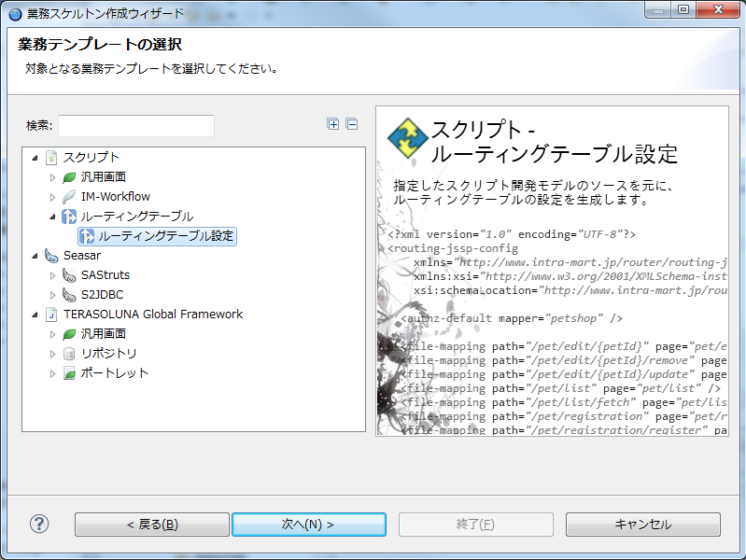The width and height of the screenshot is (746, 560).
Task: Minimize the wizard window
Action: pos(658,9)
